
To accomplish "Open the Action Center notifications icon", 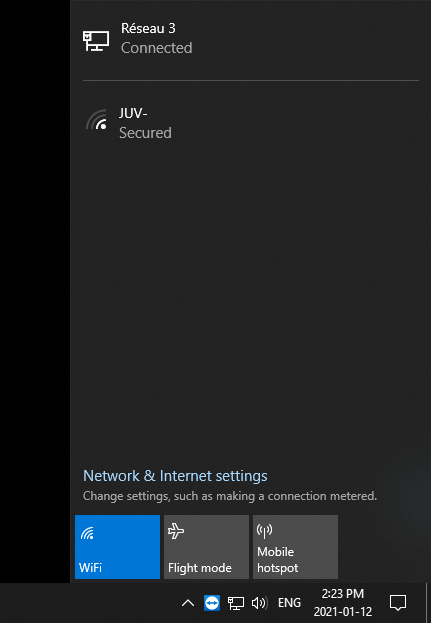I will tap(398, 603).
